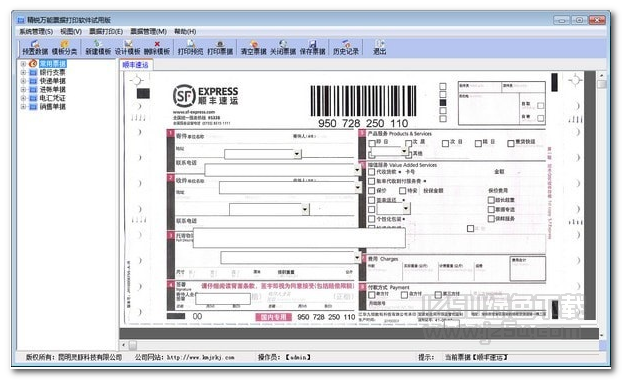
Task: Tick the 保价 checkbox
Action: pos(372,191)
